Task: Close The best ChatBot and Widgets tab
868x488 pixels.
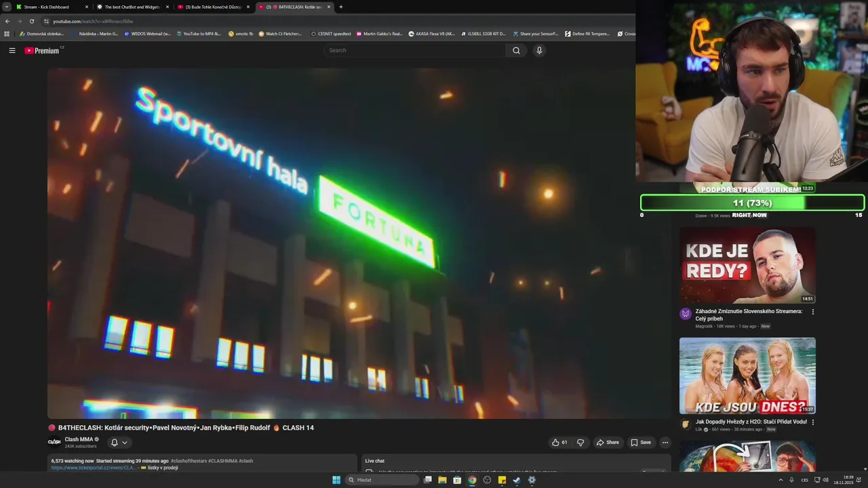Action: [167, 7]
